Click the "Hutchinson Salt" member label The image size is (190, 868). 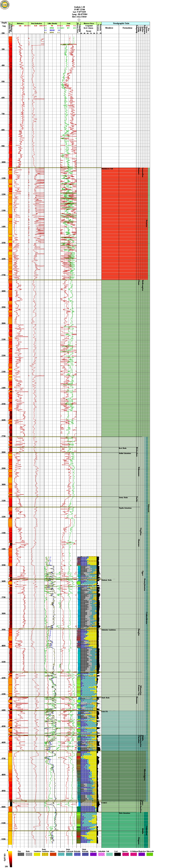(107, 169)
